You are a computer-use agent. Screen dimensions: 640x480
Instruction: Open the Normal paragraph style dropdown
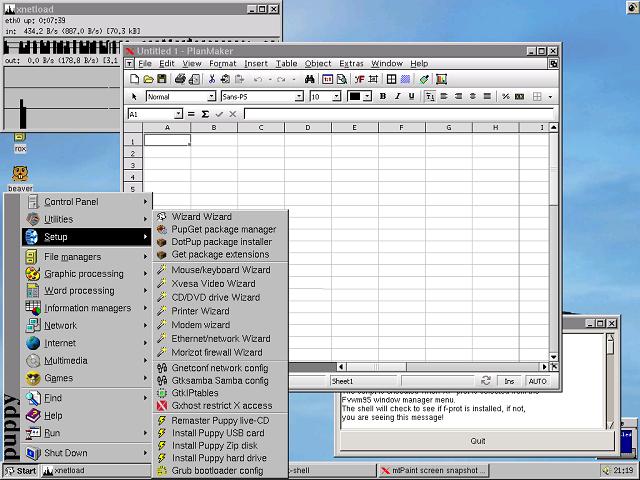(x=211, y=97)
